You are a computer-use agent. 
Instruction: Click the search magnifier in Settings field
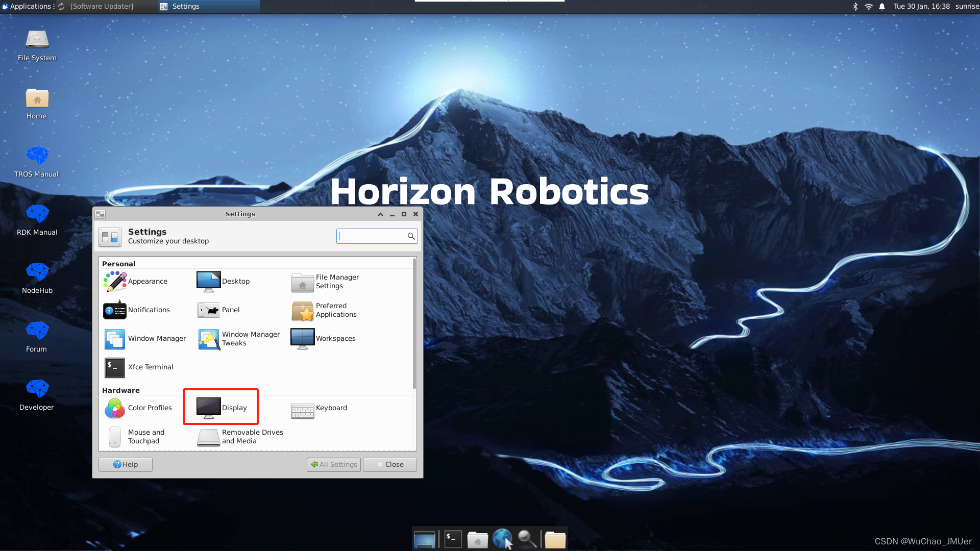pyautogui.click(x=411, y=236)
